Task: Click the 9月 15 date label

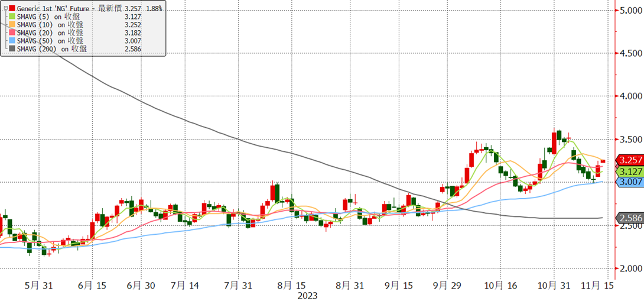Action: [x=399, y=286]
